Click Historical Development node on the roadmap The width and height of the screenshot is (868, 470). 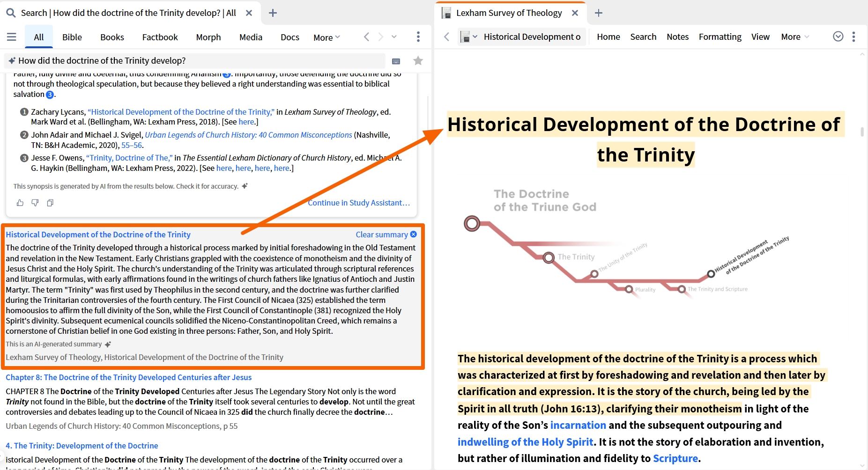[711, 274]
